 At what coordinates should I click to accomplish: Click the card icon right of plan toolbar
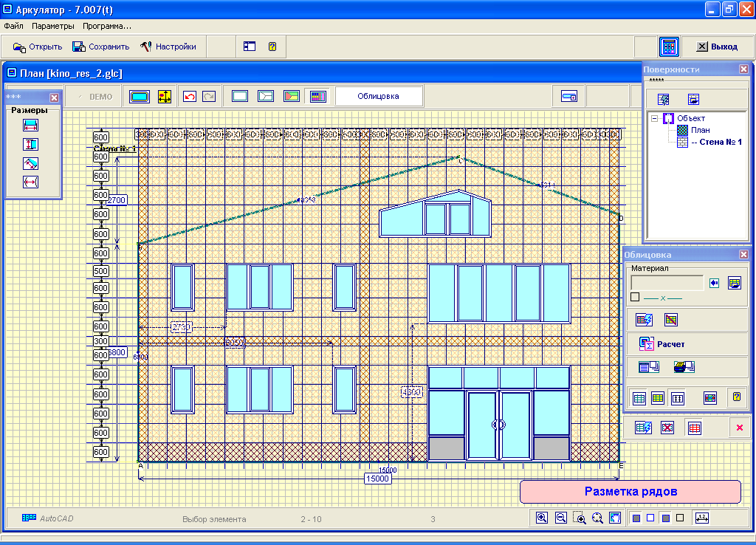coord(569,97)
